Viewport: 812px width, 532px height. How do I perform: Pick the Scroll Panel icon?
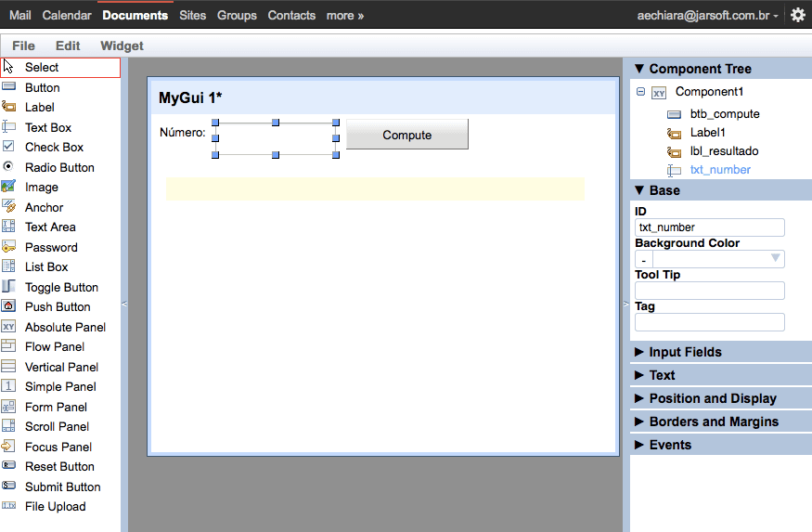click(x=8, y=426)
